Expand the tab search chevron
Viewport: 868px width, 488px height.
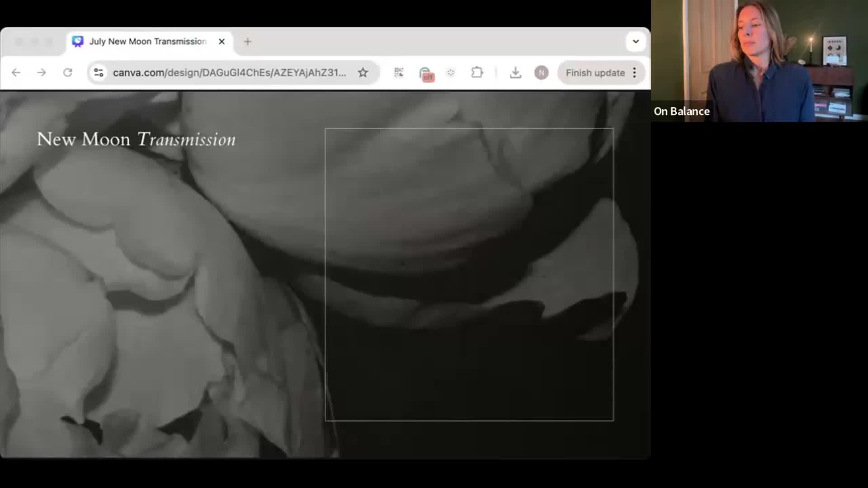tap(636, 42)
